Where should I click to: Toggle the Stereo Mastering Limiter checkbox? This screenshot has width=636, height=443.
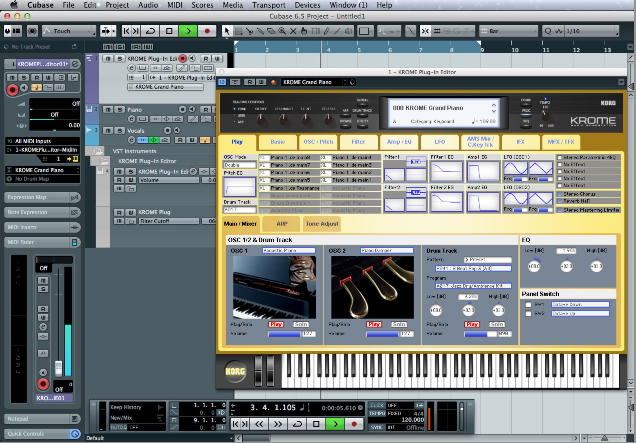click(x=560, y=210)
